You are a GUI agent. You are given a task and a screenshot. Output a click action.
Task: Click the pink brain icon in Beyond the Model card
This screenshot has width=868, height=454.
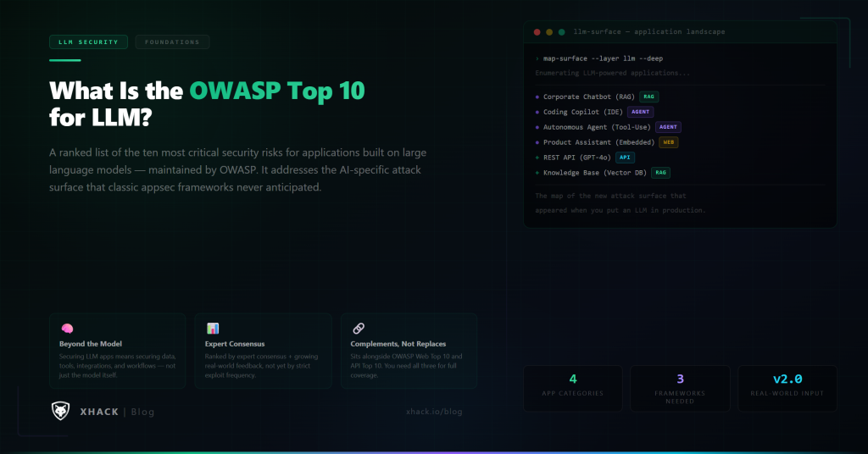click(67, 329)
